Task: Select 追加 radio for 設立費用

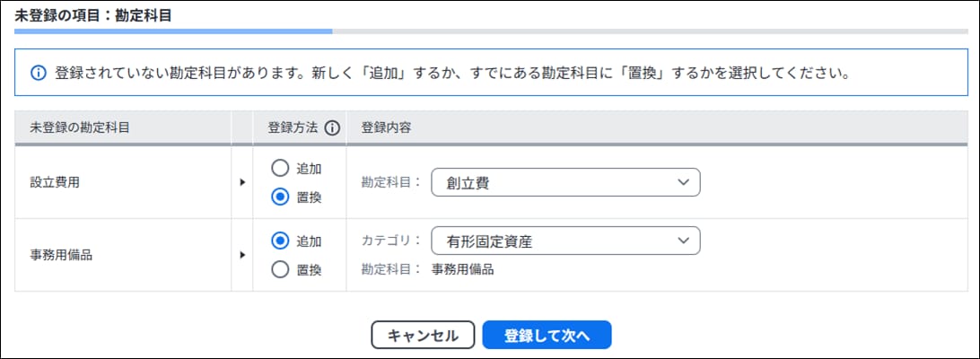Action: pyautogui.click(x=281, y=168)
